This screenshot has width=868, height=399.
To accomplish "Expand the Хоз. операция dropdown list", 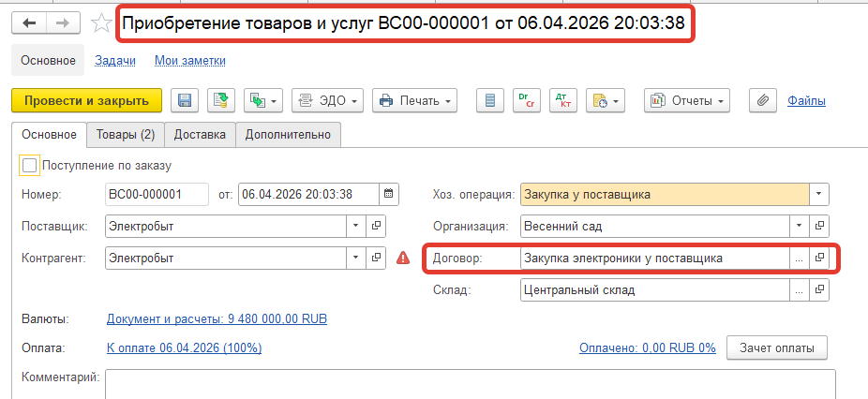I will click(819, 195).
